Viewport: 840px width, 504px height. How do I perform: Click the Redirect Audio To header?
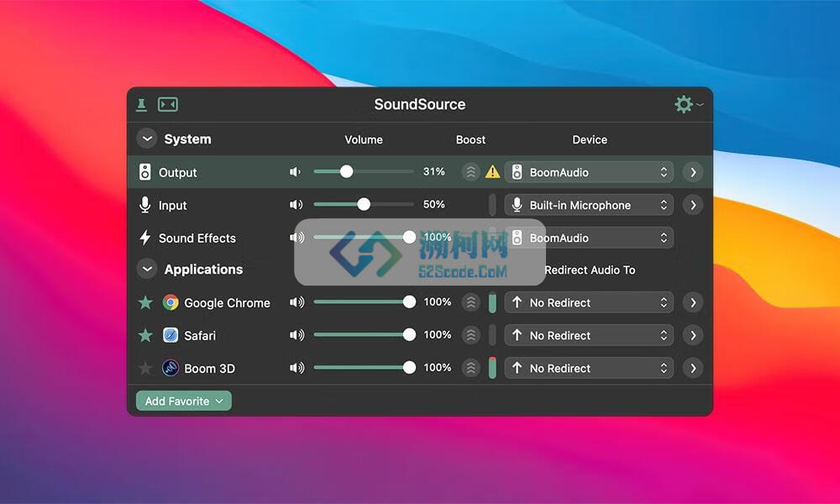pos(590,270)
